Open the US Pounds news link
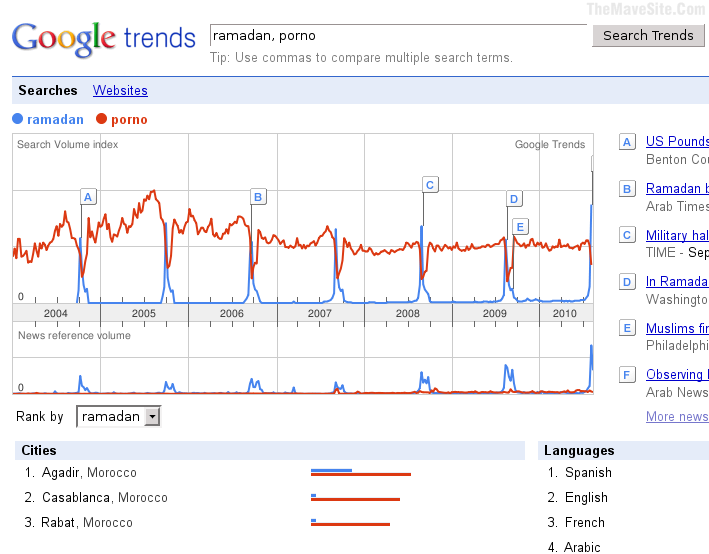The width and height of the screenshot is (709, 554). (x=677, y=141)
